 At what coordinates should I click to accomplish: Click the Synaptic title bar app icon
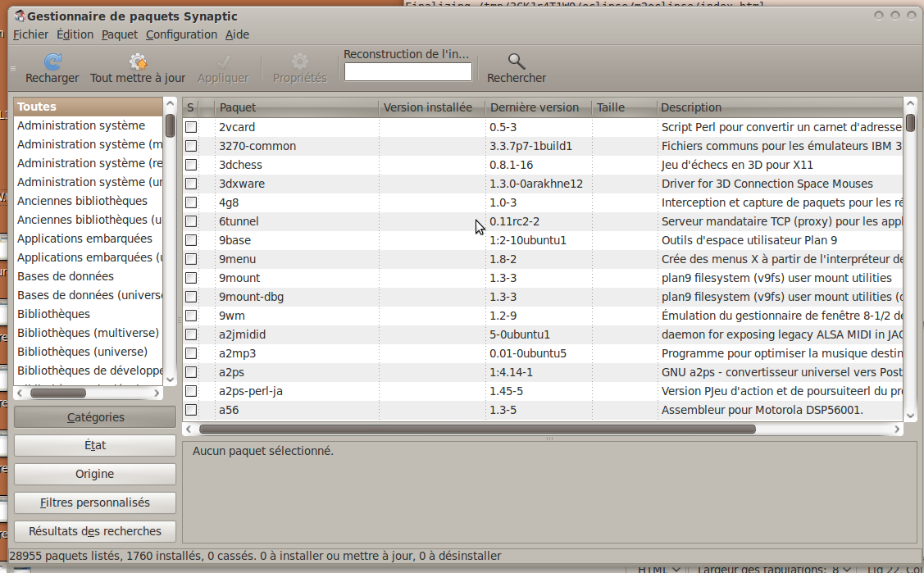(20, 16)
